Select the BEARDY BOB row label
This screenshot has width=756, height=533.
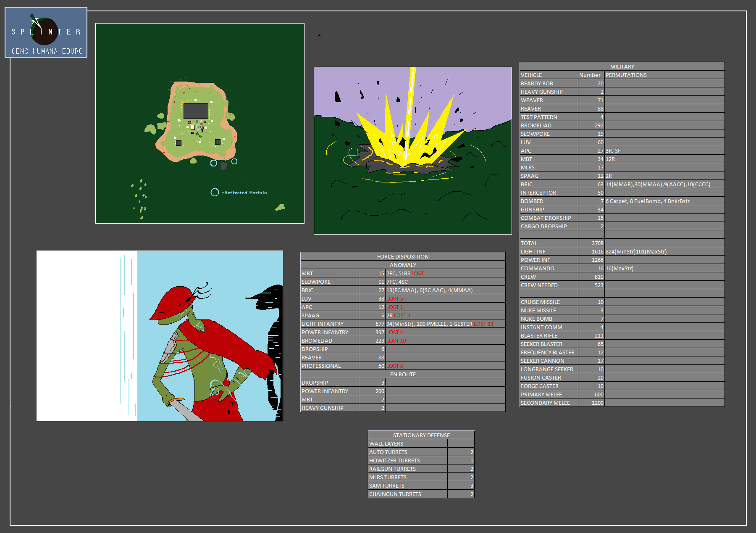[x=537, y=83]
